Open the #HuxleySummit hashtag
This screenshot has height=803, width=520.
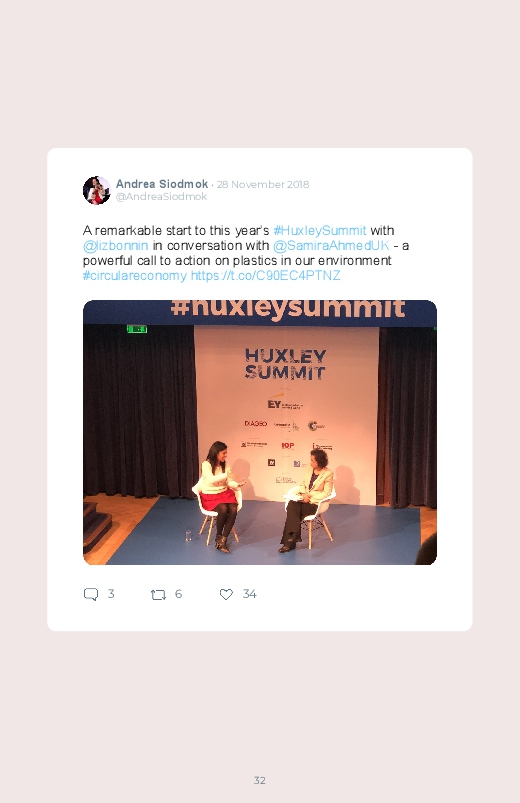(x=320, y=230)
